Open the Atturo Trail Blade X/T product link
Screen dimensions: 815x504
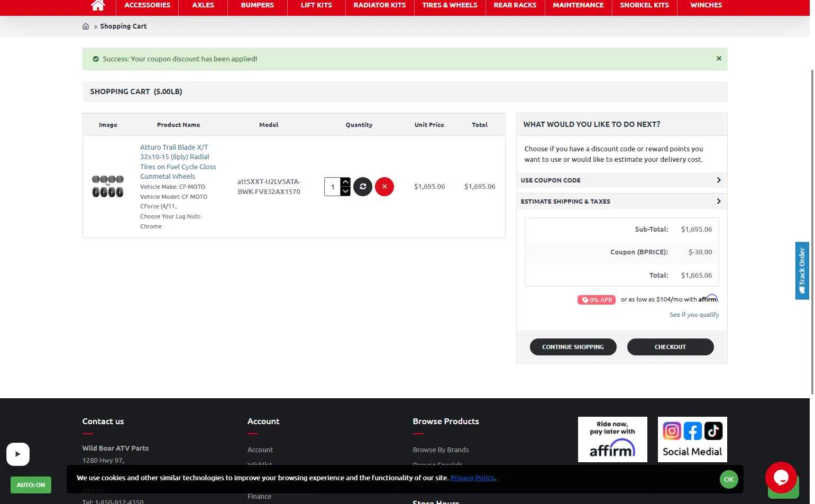click(x=178, y=162)
